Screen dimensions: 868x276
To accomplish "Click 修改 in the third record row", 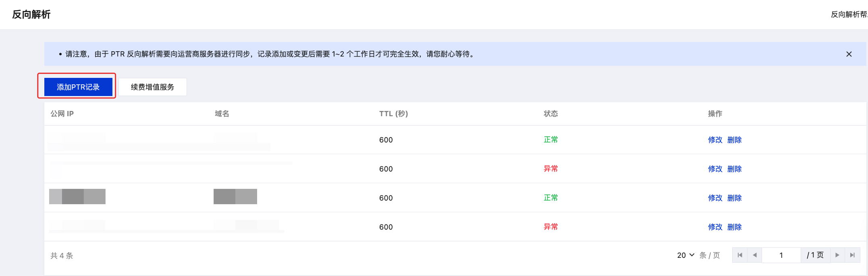I will pos(715,198).
